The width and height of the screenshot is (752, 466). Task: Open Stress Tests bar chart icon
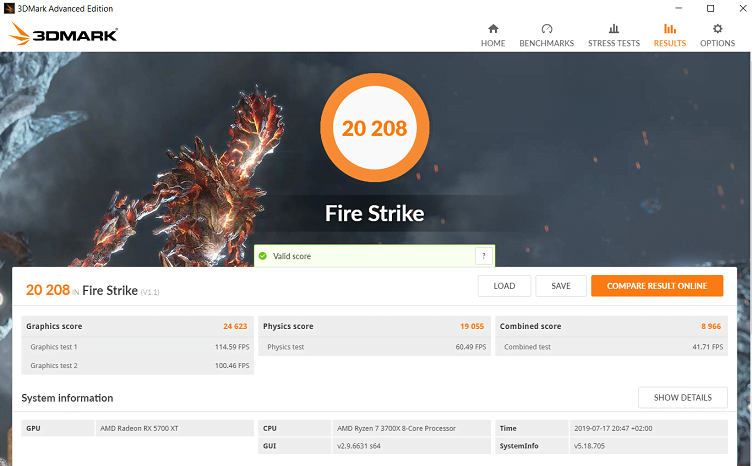613,30
